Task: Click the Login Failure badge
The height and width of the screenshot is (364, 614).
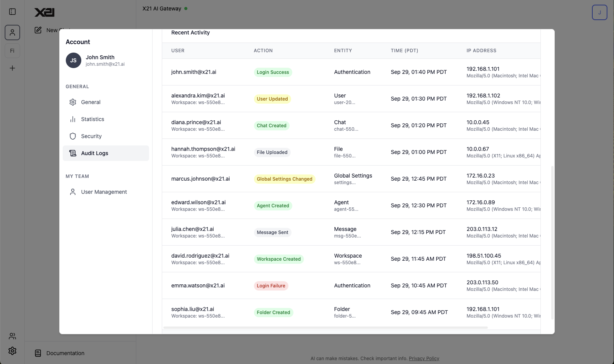Action: click(x=271, y=286)
